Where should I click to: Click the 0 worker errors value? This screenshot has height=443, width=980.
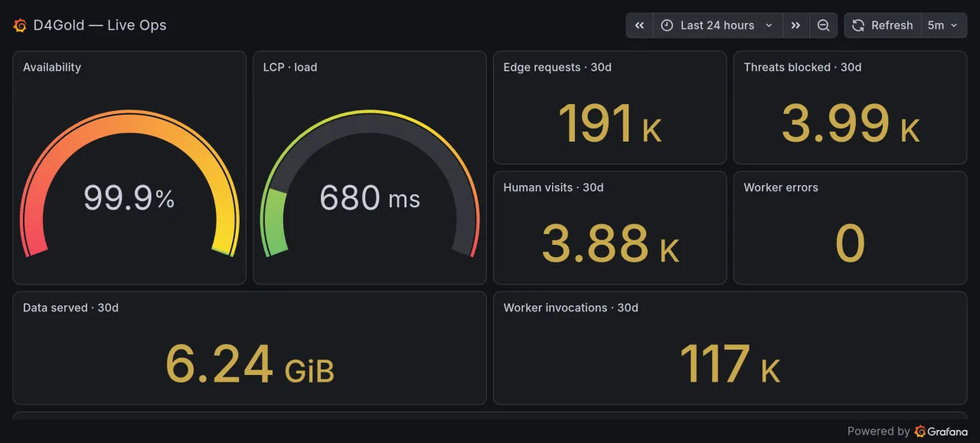click(x=850, y=243)
